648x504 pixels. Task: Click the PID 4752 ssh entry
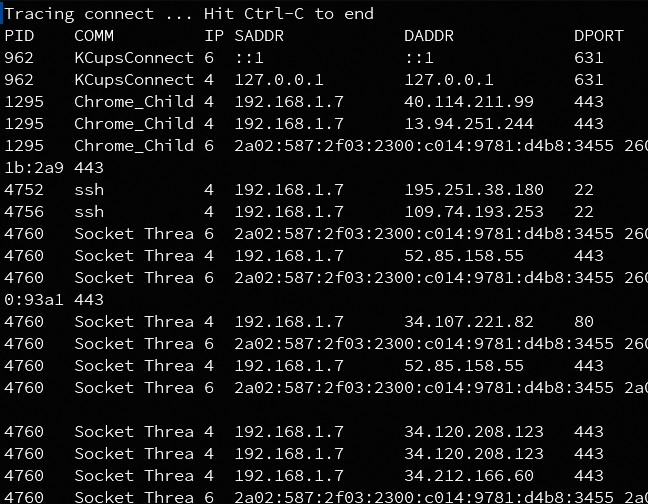click(299, 190)
